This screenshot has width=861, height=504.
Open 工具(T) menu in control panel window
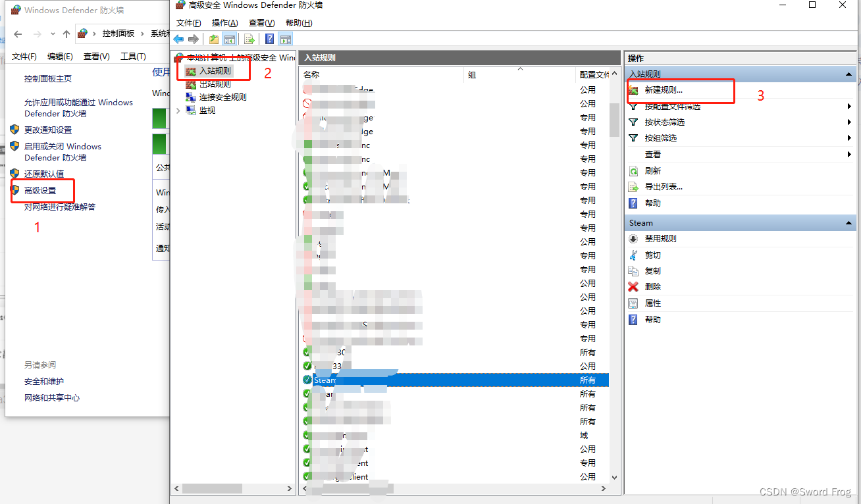[133, 57]
